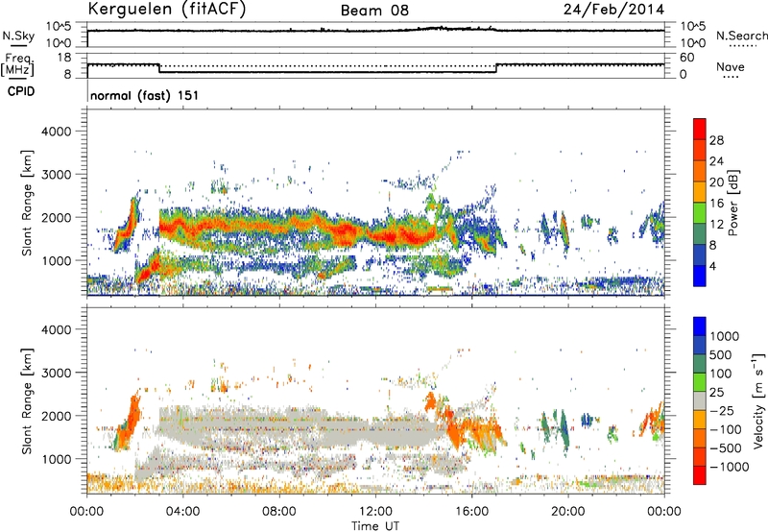Image resolution: width=768 pixels, height=532 pixels.
Task: Click the "Power [dB]" colorbar title
Action: (733, 203)
